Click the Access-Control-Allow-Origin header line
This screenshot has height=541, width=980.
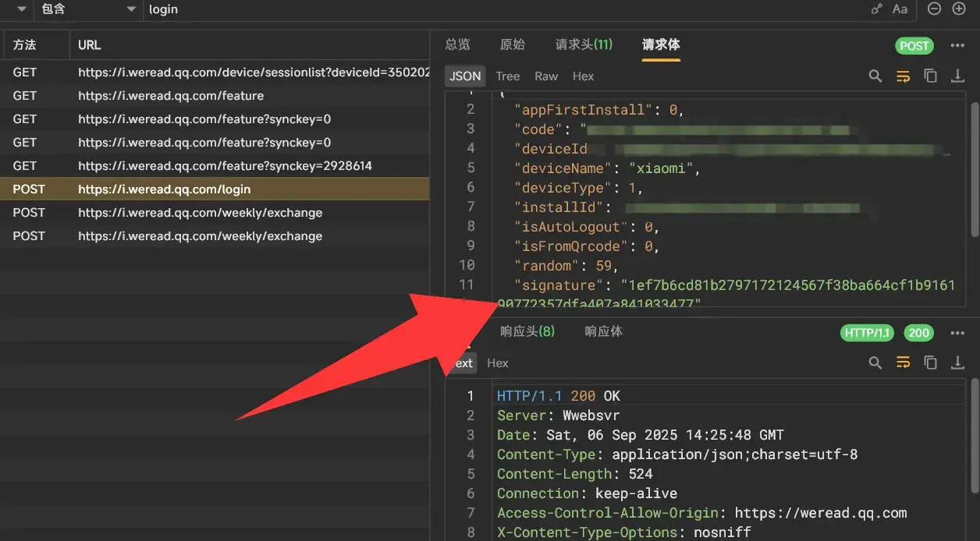(702, 513)
